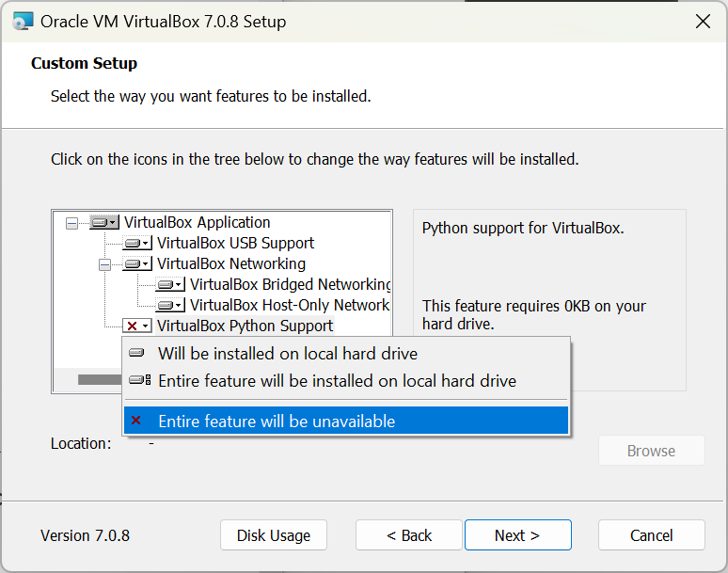
Task: Select 'Will be installed on local hard drive'
Action: tap(287, 354)
